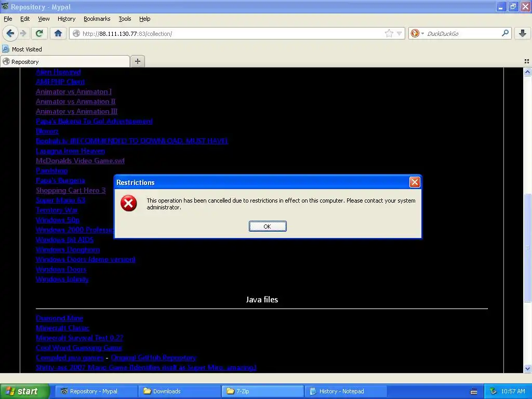
Task: Bookmark this page with the star icon
Action: click(389, 33)
